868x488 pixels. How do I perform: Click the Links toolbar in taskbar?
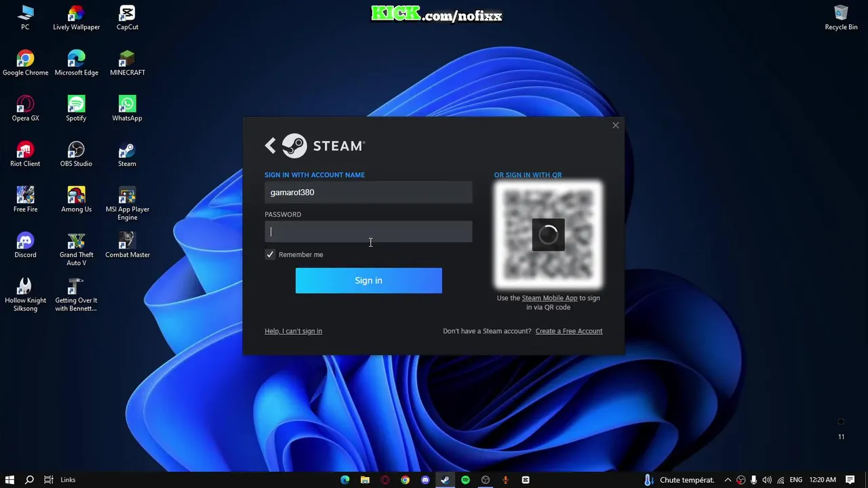(x=68, y=480)
